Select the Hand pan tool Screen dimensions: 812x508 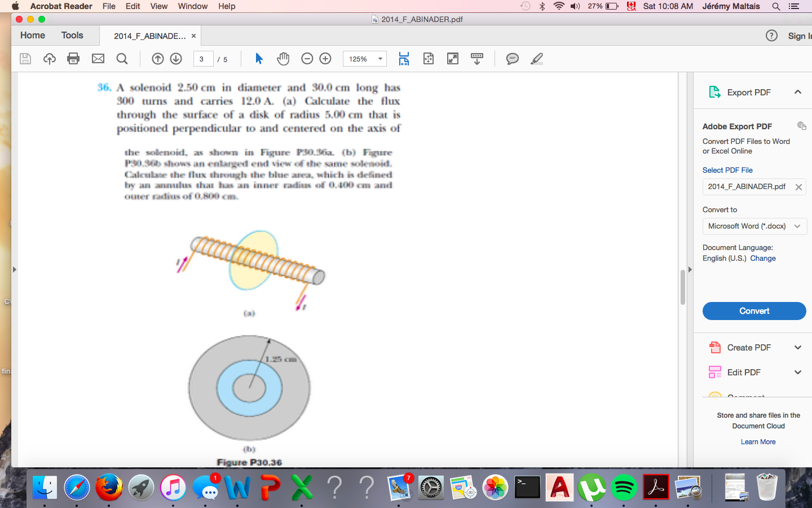[283, 59]
